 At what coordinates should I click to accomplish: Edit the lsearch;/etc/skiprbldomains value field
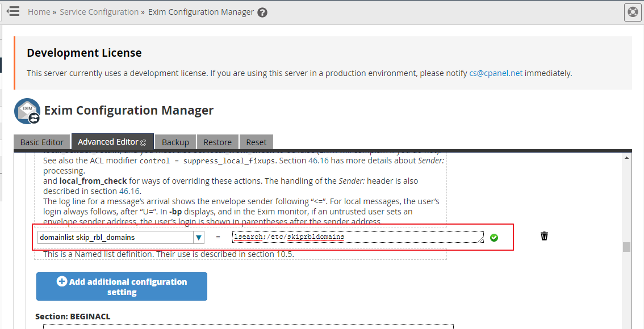[x=358, y=237]
